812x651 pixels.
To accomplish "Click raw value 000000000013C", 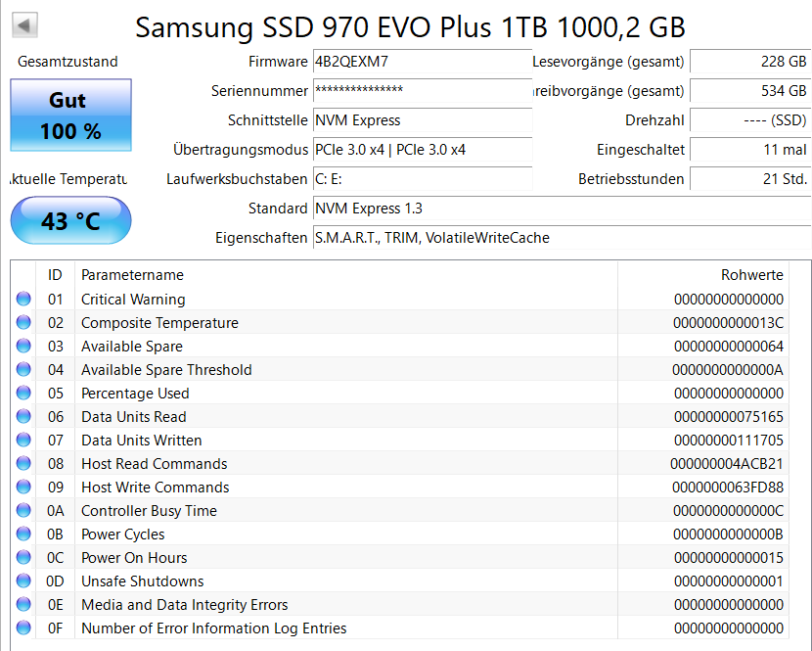I will coord(728,323).
